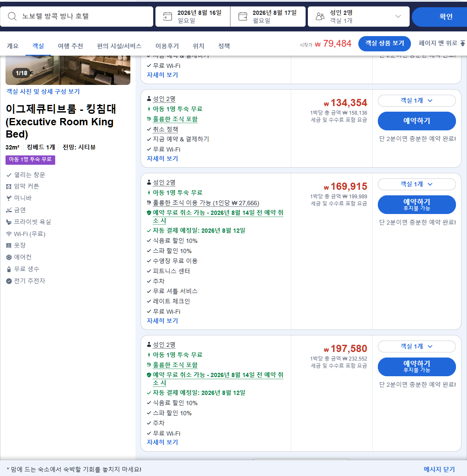The width and height of the screenshot is (467, 476).
Task: Click 훌륭한 조식 이용 가능 breakfast text
Action: 206,203
